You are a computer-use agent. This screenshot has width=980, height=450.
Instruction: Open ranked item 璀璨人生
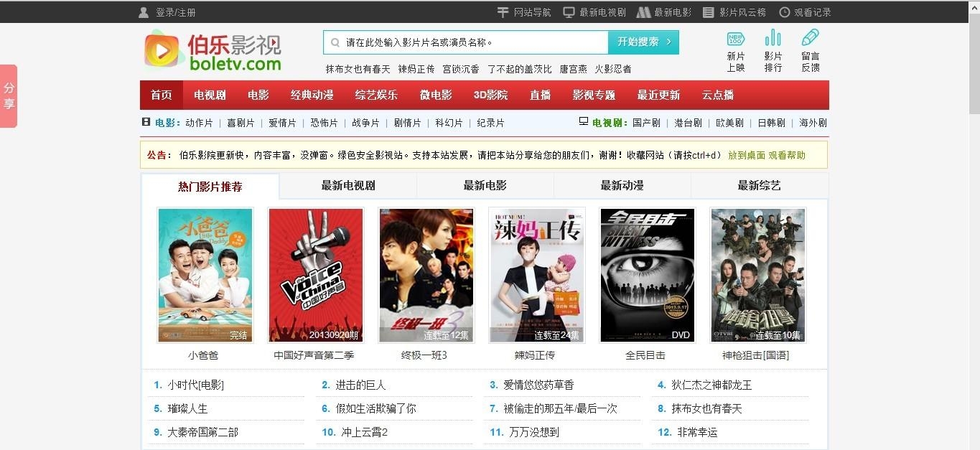point(187,408)
